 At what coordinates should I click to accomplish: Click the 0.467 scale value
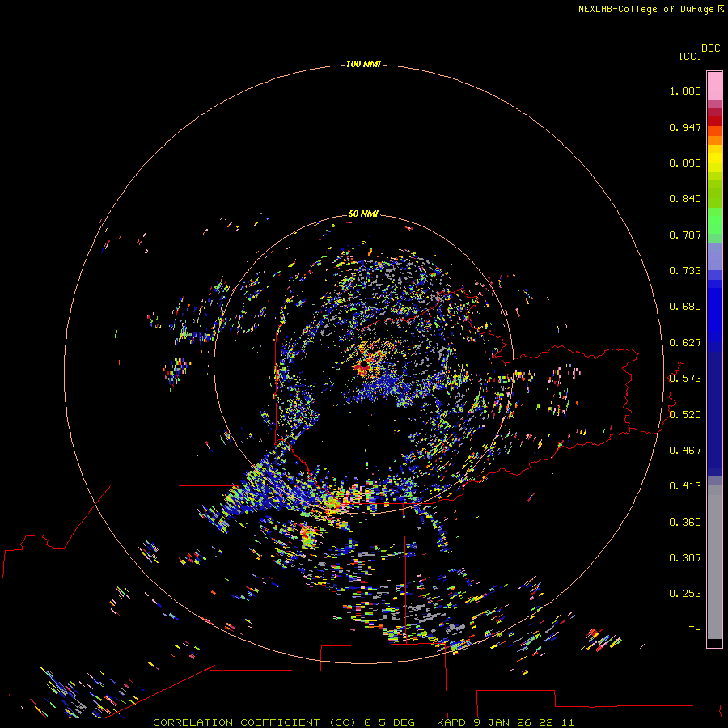tap(685, 451)
